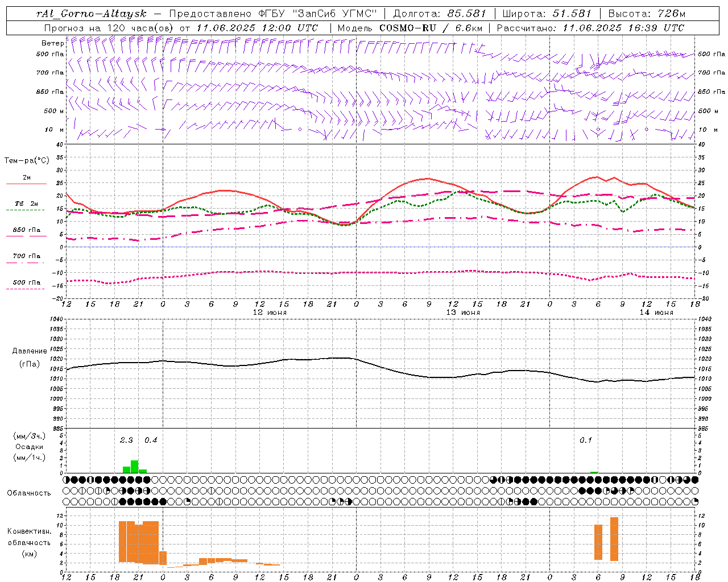Click the green dashed Td 2м legend line

25,210
